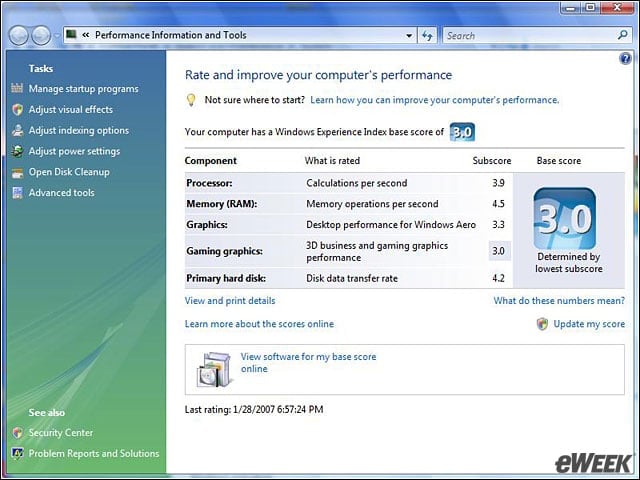Open Manage startup programs task
The height and width of the screenshot is (480, 640).
(x=84, y=89)
